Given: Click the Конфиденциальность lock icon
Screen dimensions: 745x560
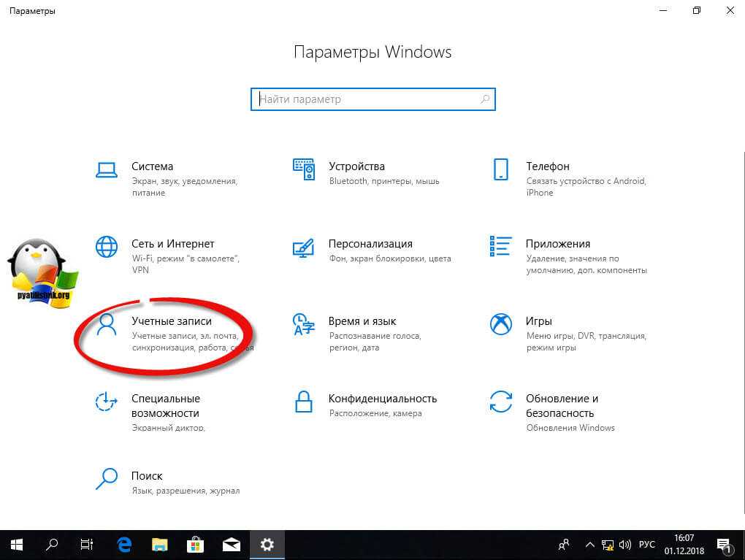Looking at the screenshot, I should 303,402.
